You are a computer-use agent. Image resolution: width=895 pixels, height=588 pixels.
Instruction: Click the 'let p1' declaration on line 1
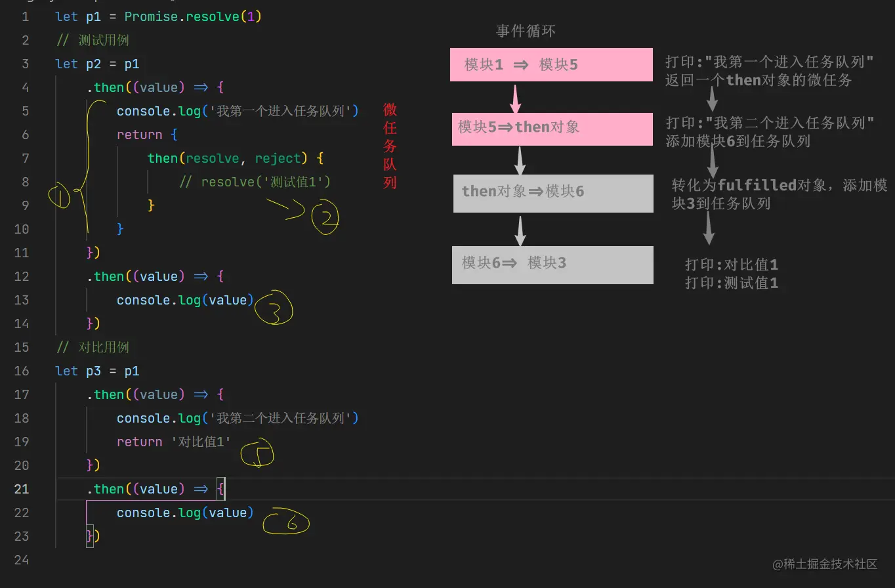coord(78,16)
